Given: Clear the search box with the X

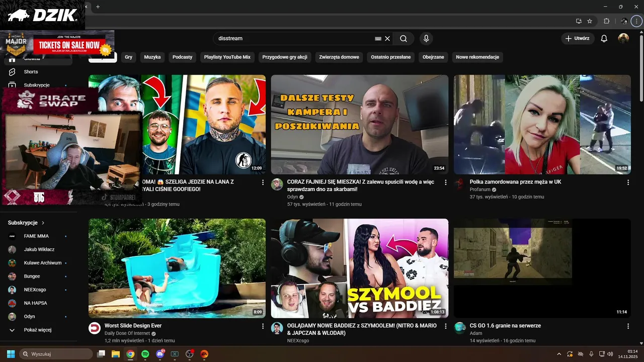Looking at the screenshot, I should (x=387, y=39).
